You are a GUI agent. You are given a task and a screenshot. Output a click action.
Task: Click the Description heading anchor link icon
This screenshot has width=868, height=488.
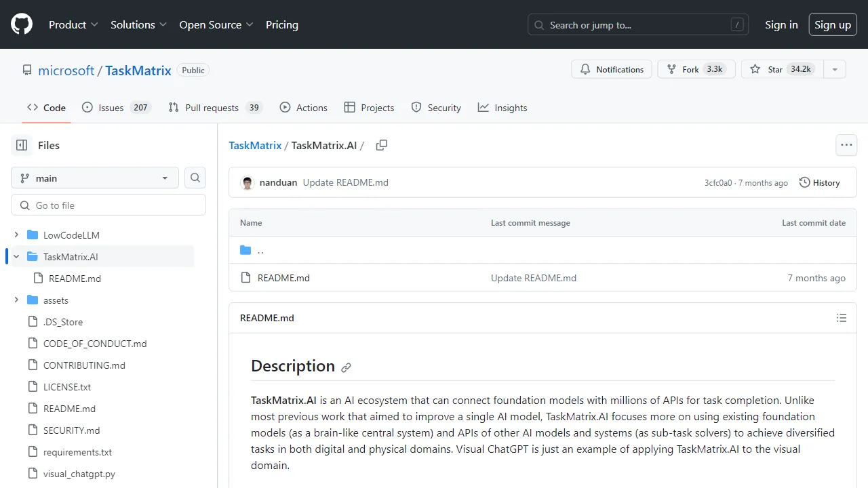[x=346, y=367]
